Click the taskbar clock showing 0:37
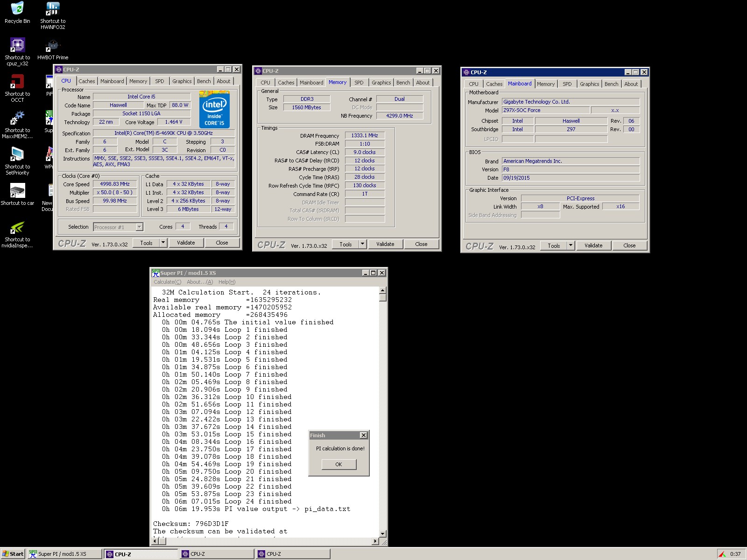The image size is (747, 560). 735,554
